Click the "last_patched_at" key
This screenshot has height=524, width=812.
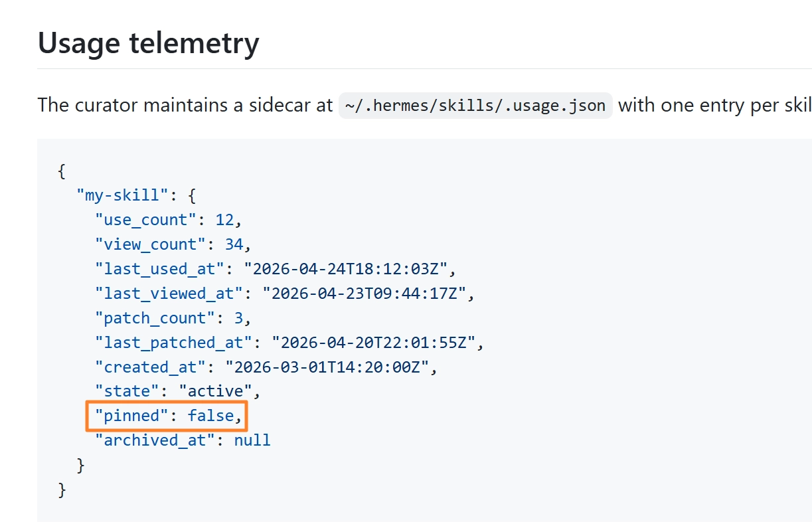(174, 343)
